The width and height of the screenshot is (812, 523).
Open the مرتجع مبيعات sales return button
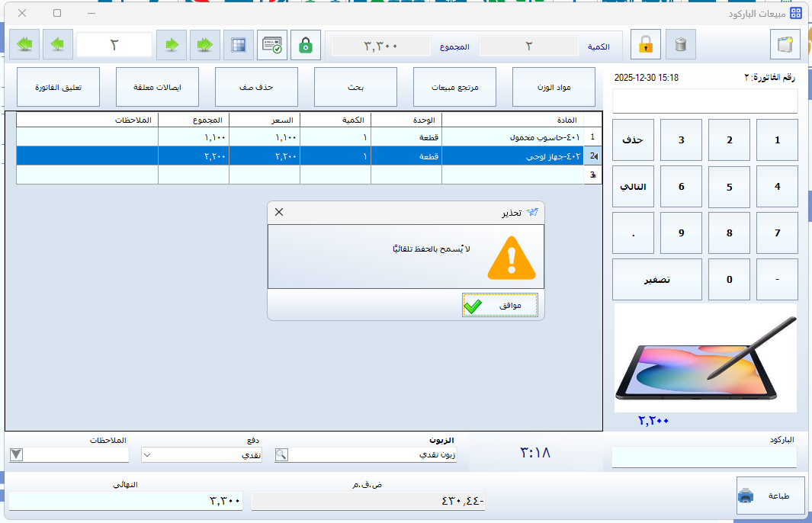(x=454, y=87)
